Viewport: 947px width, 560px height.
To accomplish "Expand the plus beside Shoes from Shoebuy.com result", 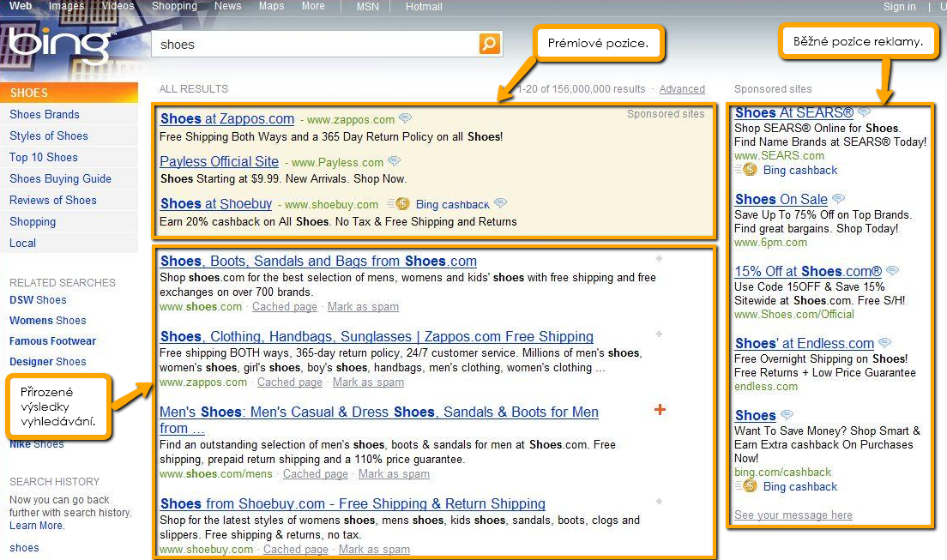I will click(659, 502).
